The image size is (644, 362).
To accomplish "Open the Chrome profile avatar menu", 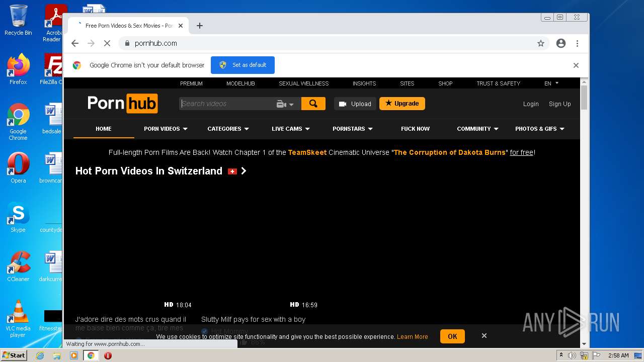I will coord(561,43).
